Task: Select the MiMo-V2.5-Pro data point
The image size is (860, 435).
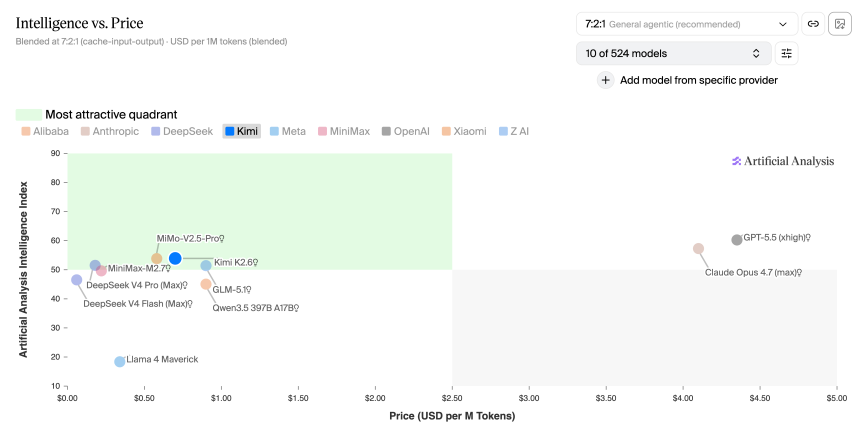Action: click(x=156, y=258)
